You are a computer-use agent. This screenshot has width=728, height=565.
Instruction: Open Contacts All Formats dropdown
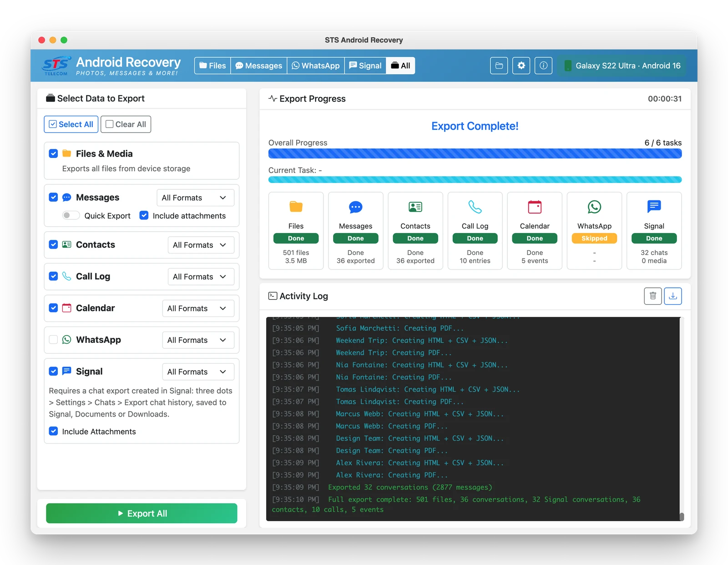point(201,245)
